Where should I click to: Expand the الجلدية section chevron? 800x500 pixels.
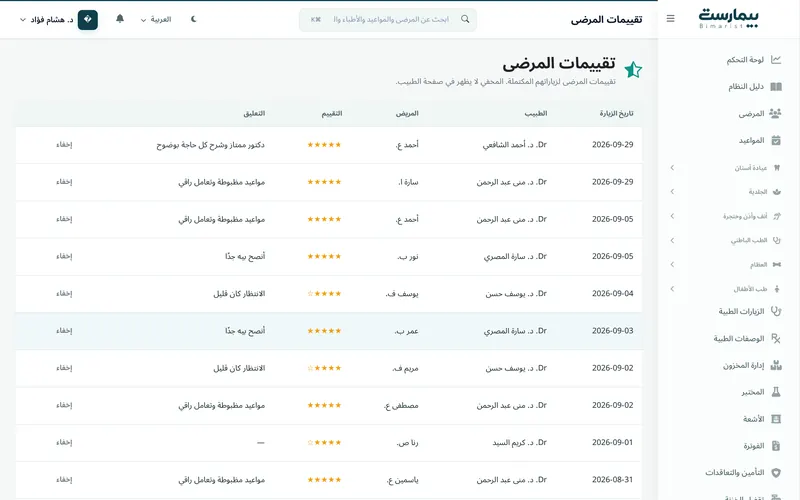click(672, 192)
